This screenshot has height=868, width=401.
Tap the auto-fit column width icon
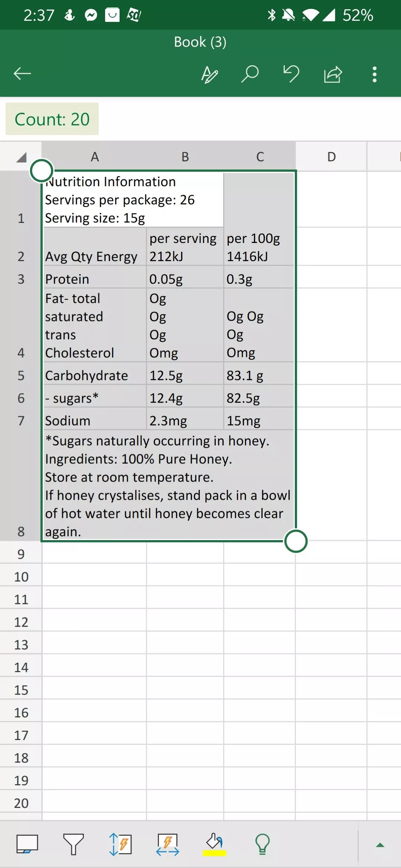(x=167, y=844)
